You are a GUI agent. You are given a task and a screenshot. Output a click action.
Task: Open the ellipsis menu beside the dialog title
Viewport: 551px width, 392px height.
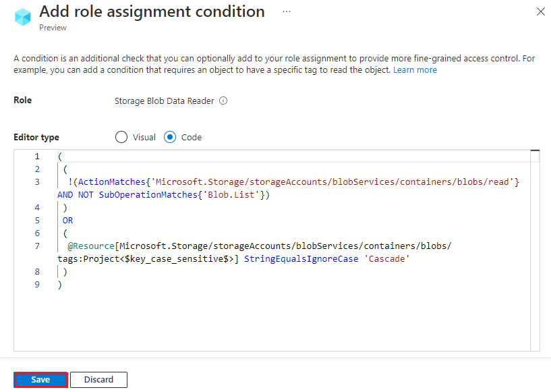(287, 11)
